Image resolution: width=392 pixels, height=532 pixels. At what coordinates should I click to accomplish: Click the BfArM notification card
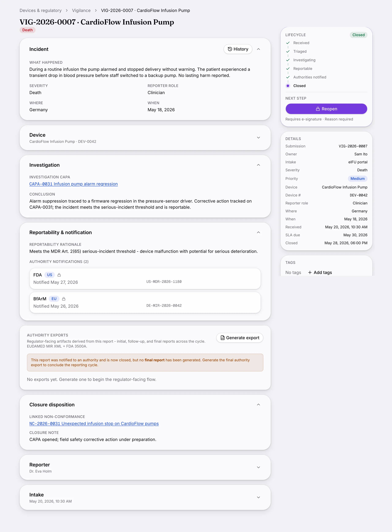(145, 302)
